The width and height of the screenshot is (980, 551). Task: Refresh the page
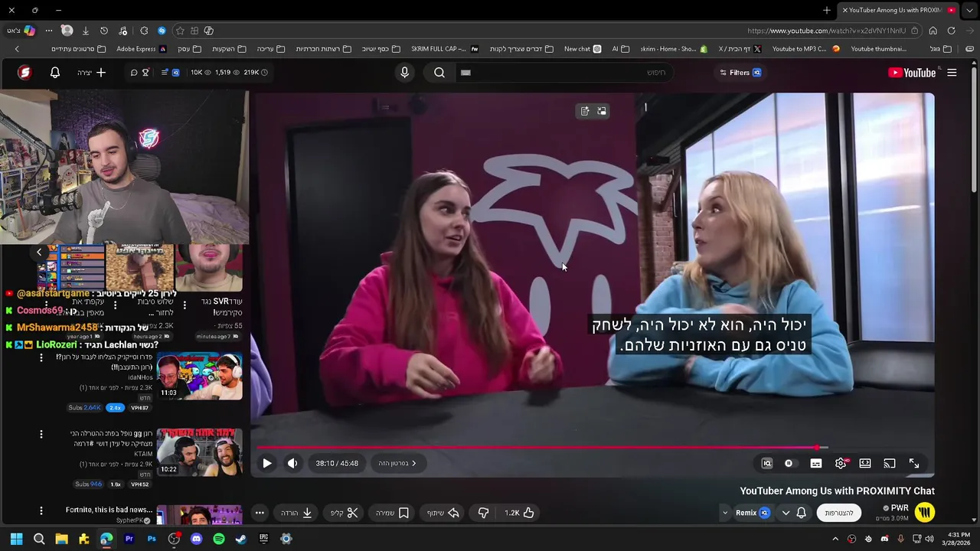(x=951, y=31)
